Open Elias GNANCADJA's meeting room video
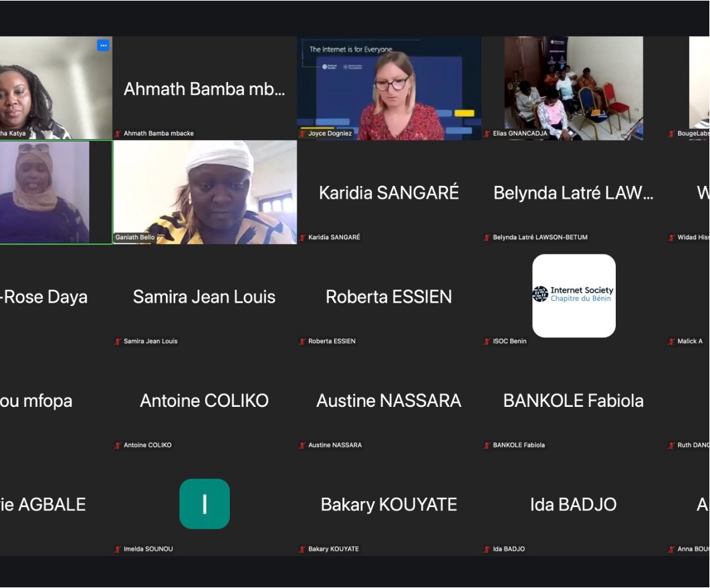Viewport: 710px width, 588px height. pyautogui.click(x=574, y=88)
